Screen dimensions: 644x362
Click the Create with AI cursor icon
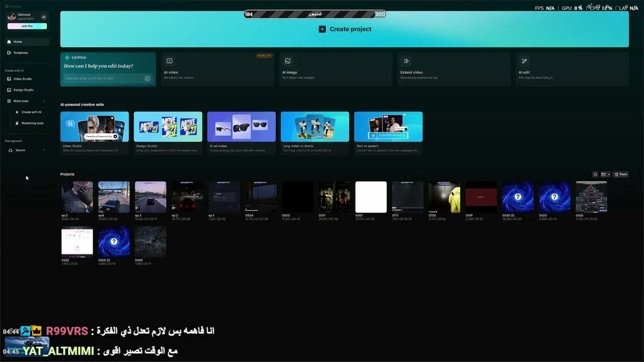(17, 112)
